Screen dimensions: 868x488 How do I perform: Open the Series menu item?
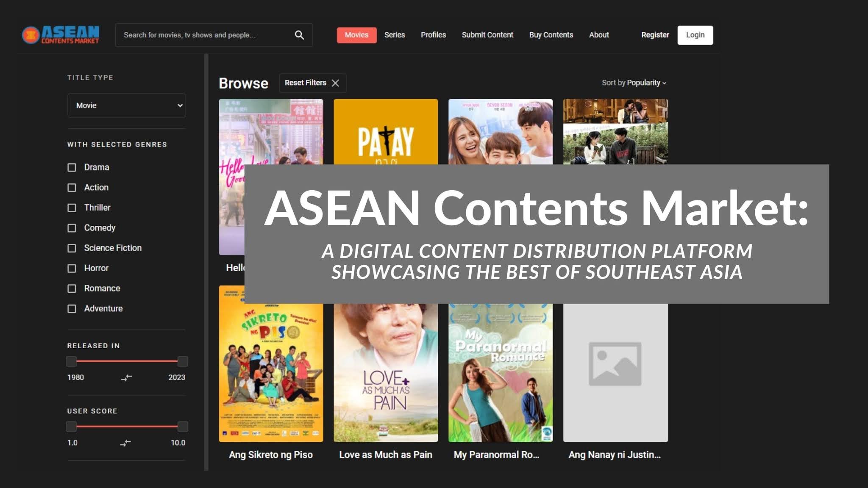(x=395, y=35)
